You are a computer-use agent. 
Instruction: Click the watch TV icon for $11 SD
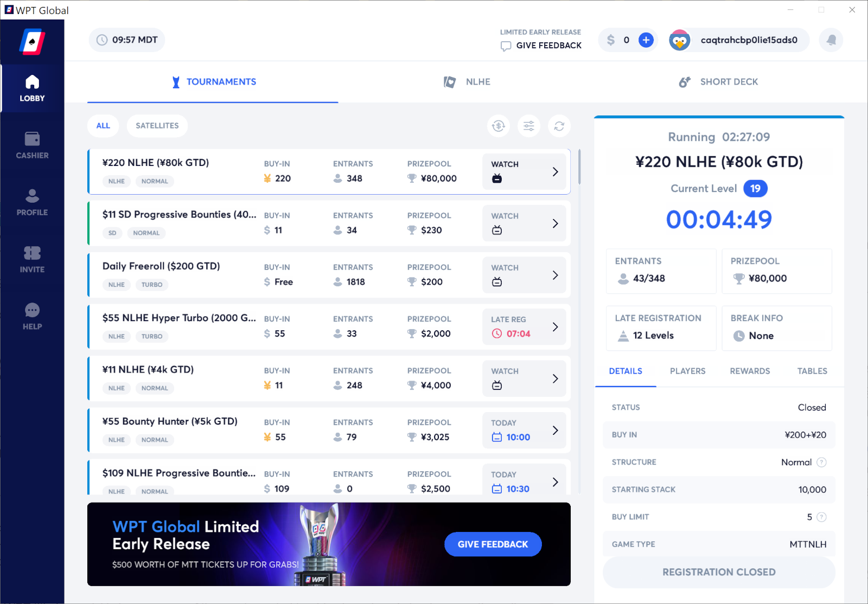click(497, 230)
